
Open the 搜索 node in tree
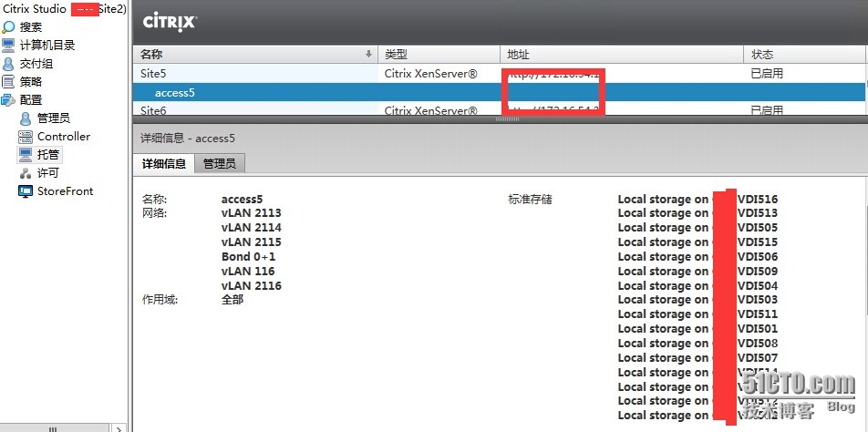pos(31,27)
